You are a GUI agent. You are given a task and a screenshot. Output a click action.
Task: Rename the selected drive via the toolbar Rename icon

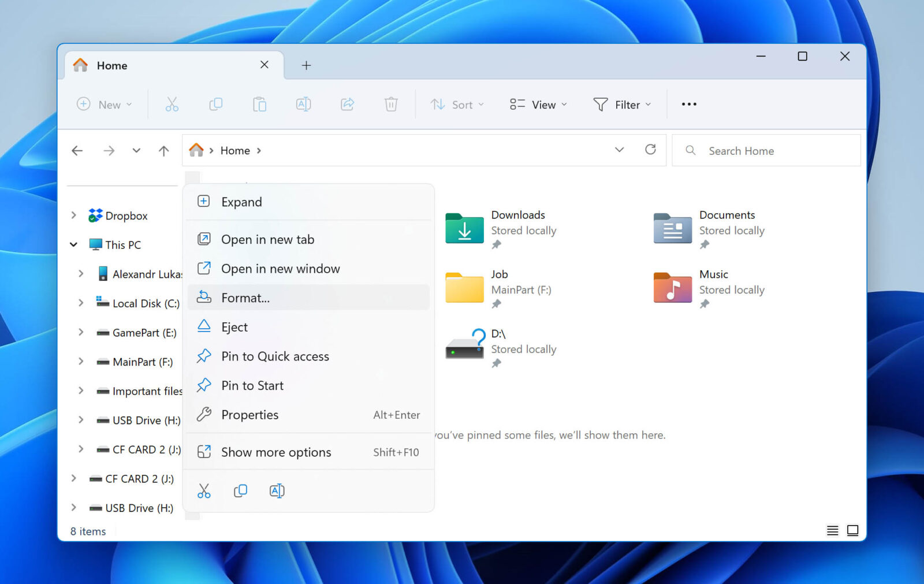[303, 104]
